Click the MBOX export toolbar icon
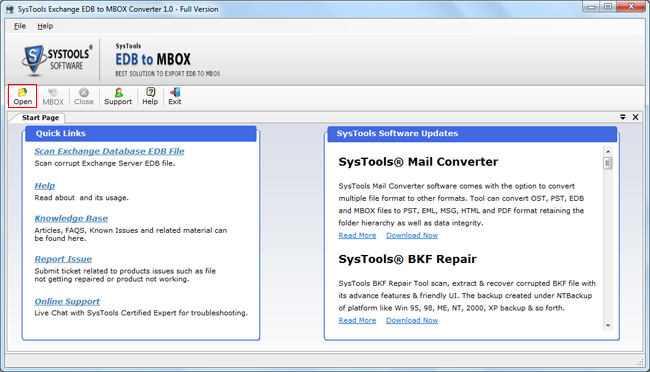 pos(53,96)
